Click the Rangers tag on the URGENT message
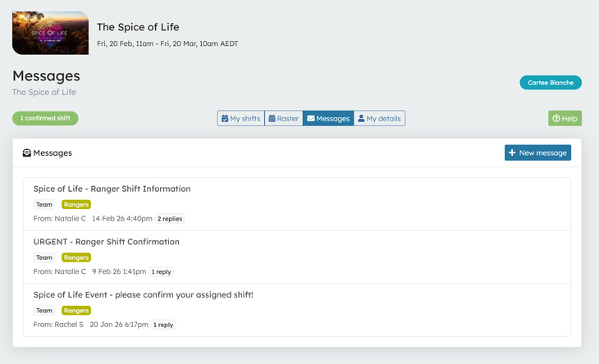599x364 pixels. pyautogui.click(x=76, y=257)
